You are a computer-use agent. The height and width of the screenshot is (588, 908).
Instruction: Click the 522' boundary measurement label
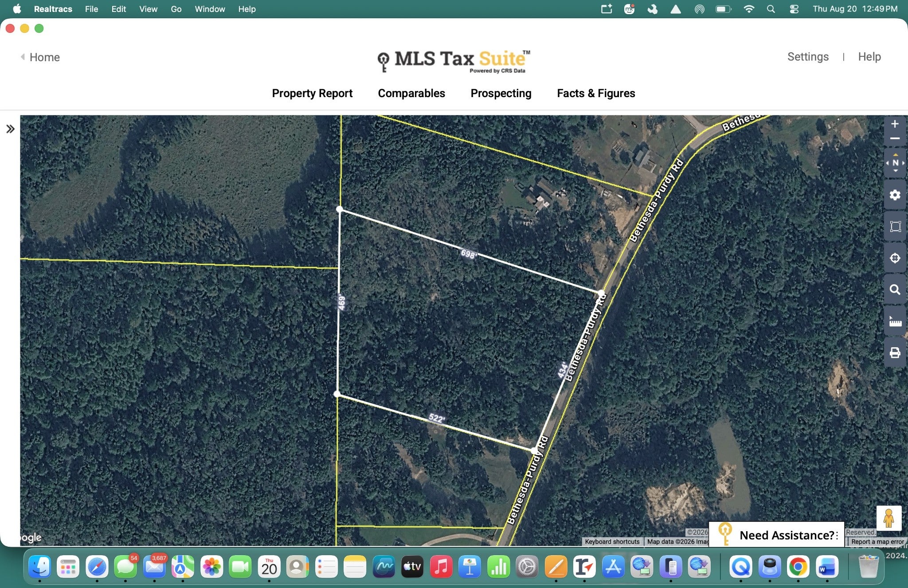coord(437,418)
